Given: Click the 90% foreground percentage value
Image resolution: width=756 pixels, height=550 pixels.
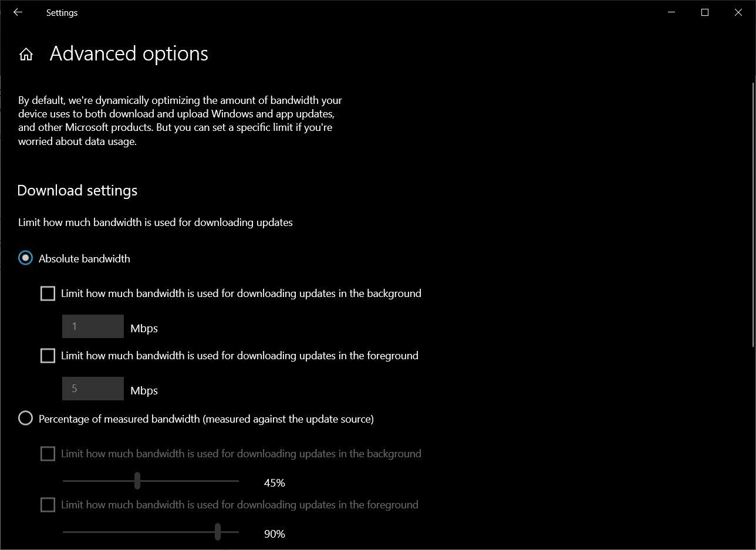Looking at the screenshot, I should pos(274,534).
